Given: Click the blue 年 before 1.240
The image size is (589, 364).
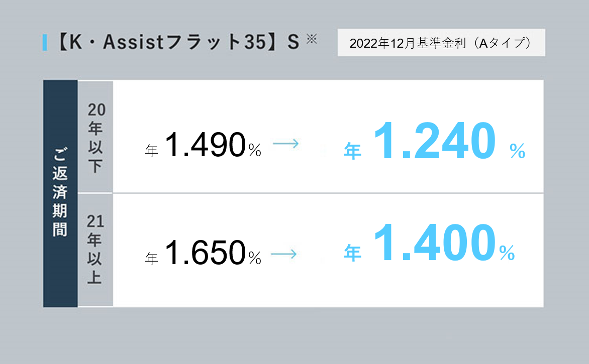Looking at the screenshot, I should point(352,151).
